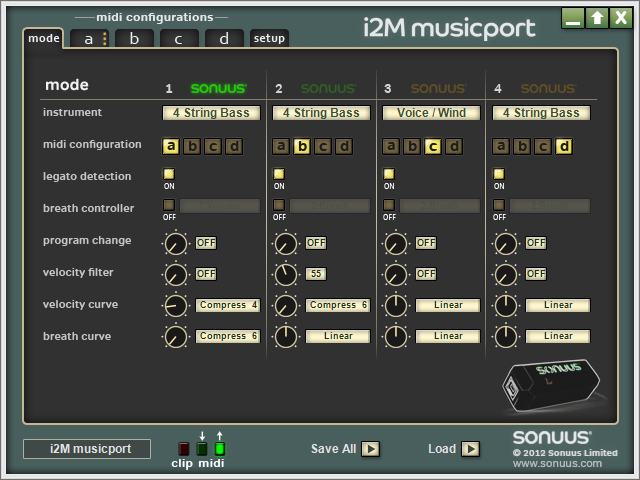Select midi configuration b for device 2
Viewport: 640px width, 480px height.
tap(302, 146)
